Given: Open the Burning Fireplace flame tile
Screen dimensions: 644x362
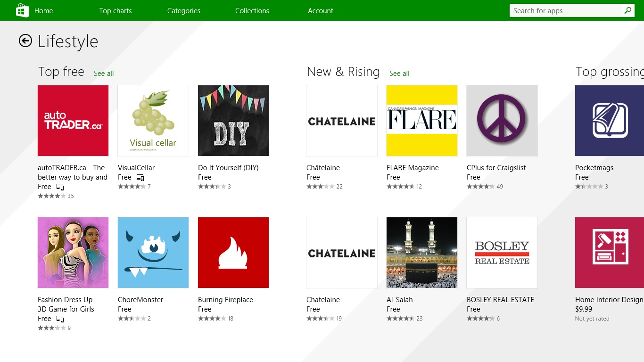Looking at the screenshot, I should pos(233,253).
